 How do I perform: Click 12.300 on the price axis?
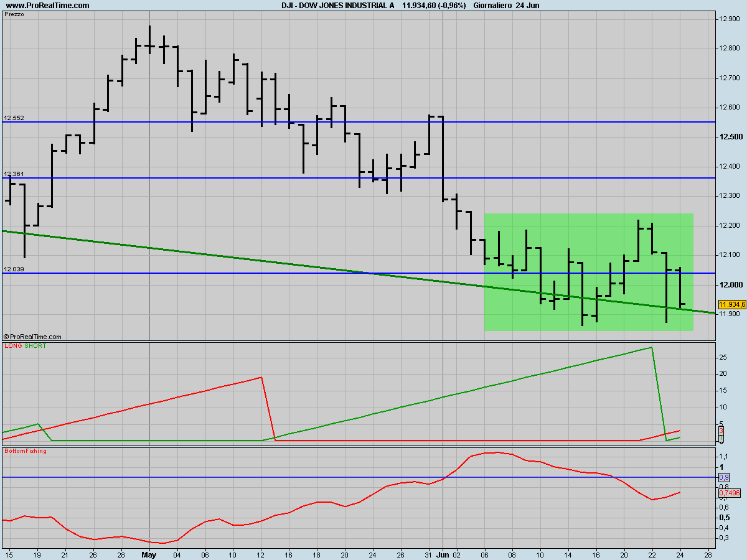point(730,195)
